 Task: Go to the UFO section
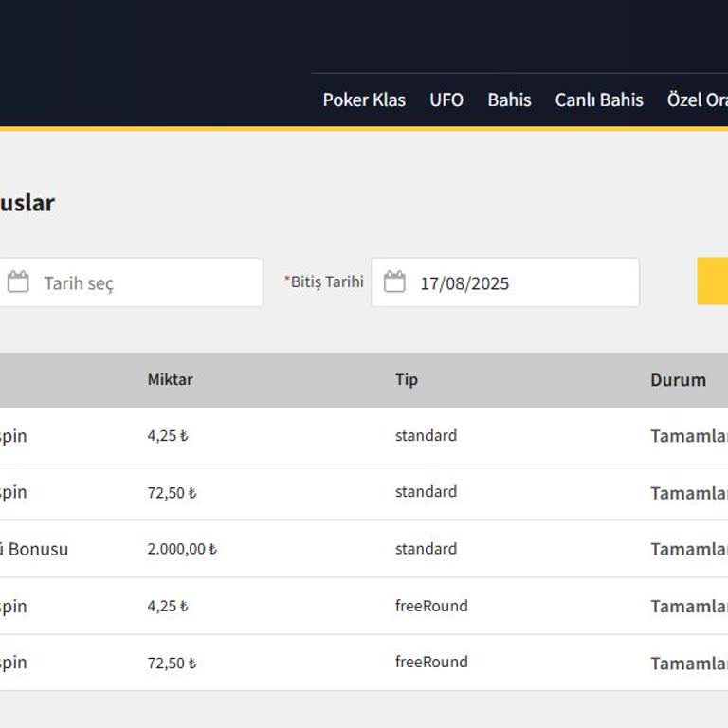pyautogui.click(x=446, y=100)
